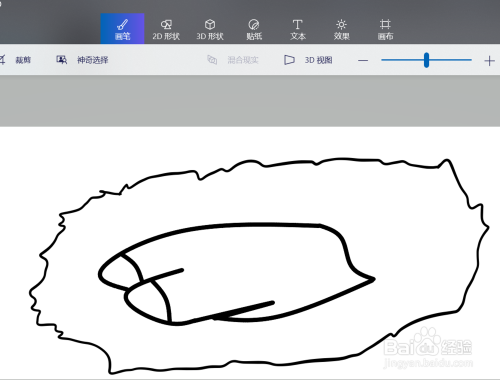Click the 混合现实 mixed reality button
Screen dimensions: 500x380
pyautogui.click(x=233, y=60)
